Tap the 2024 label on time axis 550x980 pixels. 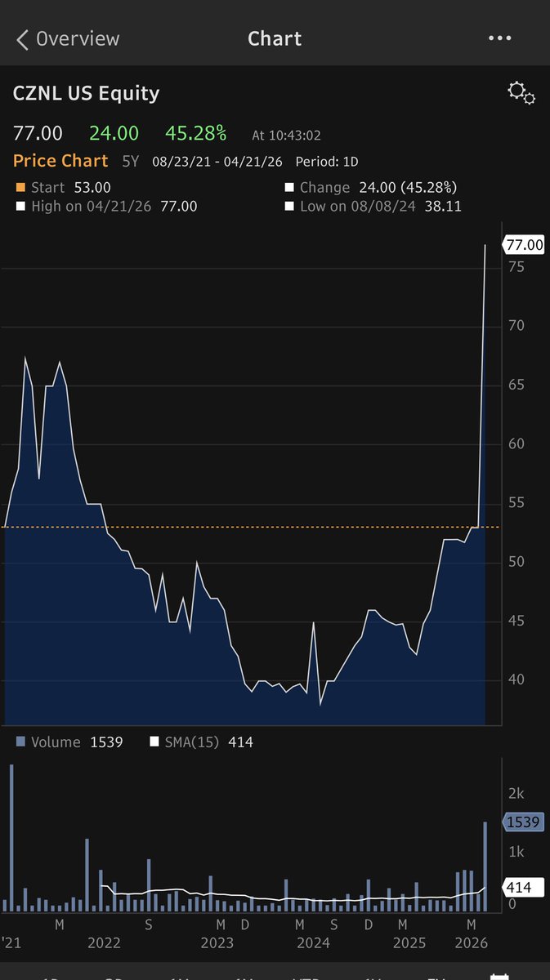[x=313, y=943]
